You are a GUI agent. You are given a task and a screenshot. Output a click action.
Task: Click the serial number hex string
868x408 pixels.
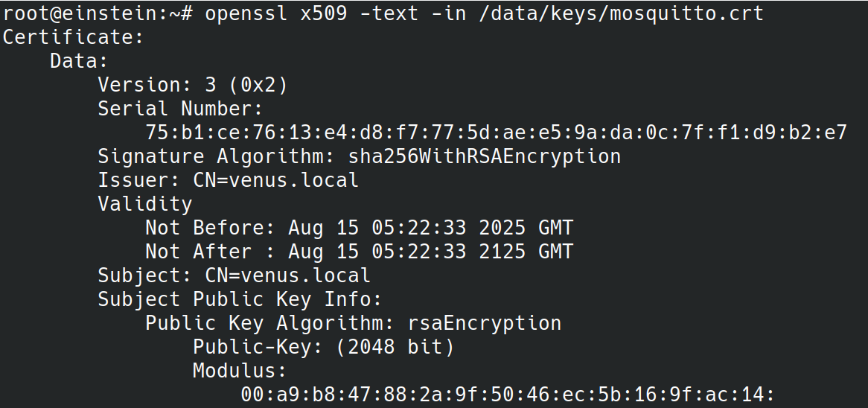click(496, 133)
